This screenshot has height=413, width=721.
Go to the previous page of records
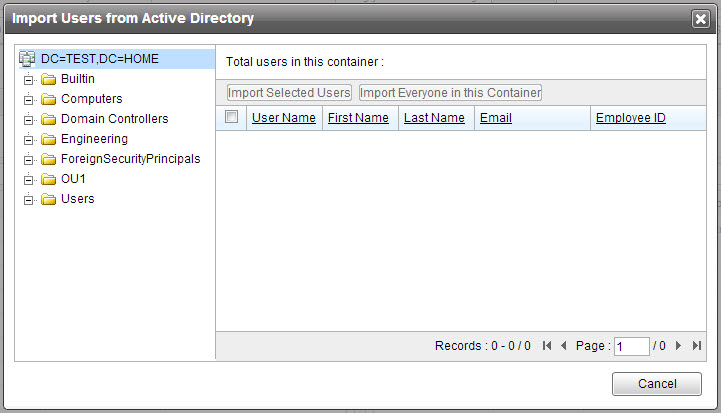pos(563,346)
